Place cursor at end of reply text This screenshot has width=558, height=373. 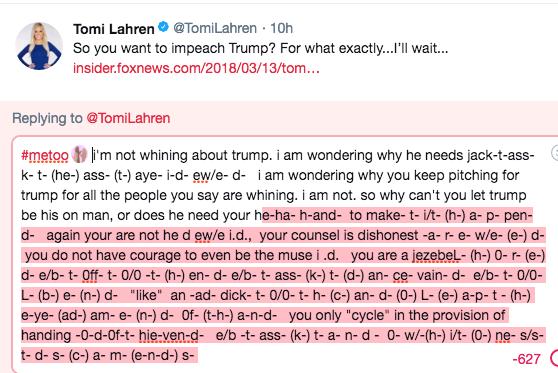point(195,355)
